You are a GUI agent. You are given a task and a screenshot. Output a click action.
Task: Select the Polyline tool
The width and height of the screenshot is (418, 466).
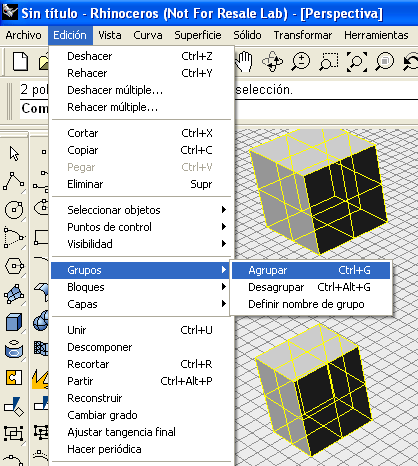pyautogui.click(x=14, y=182)
